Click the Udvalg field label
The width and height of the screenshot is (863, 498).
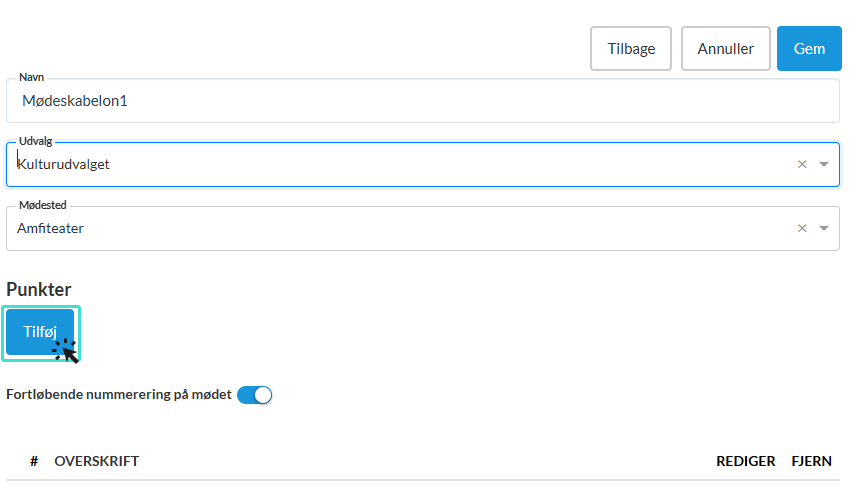point(36,141)
